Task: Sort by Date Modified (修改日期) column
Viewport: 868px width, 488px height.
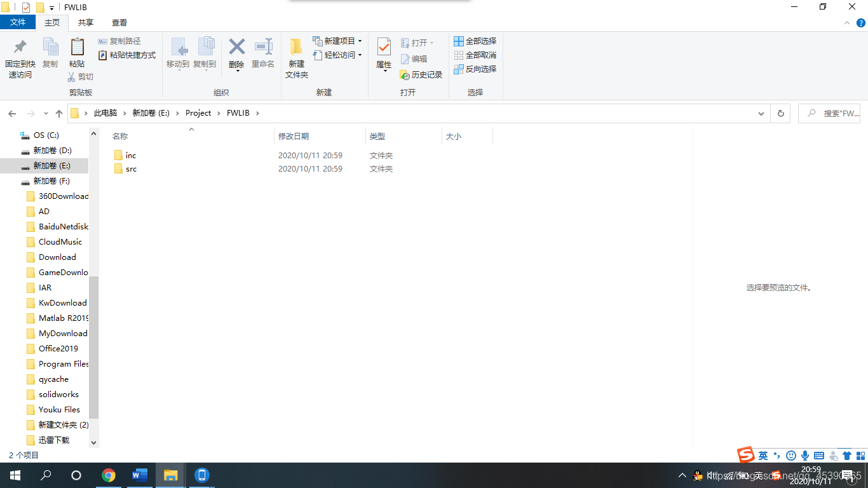Action: pos(320,136)
